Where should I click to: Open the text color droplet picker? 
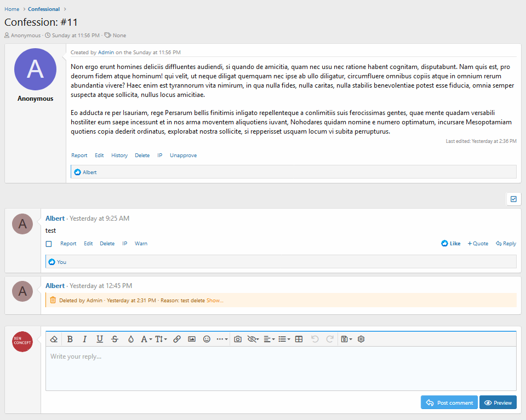tap(131, 339)
